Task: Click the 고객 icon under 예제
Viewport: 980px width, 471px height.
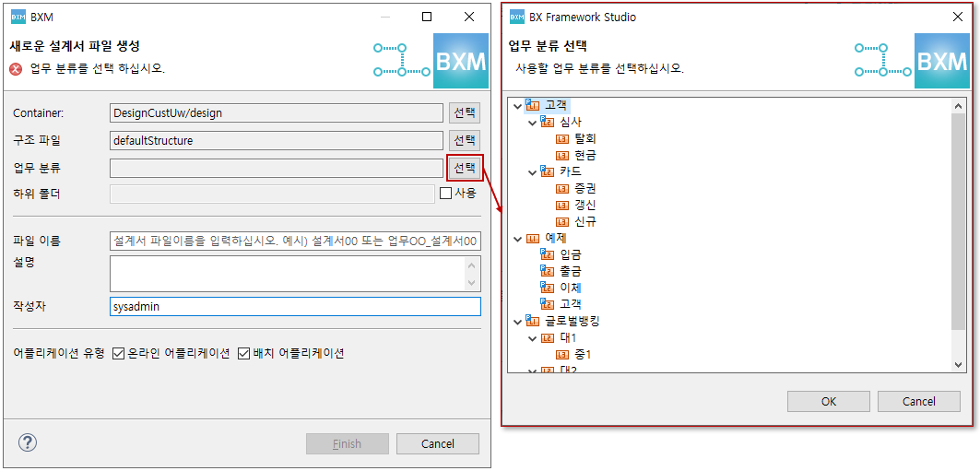Action: pos(548,304)
